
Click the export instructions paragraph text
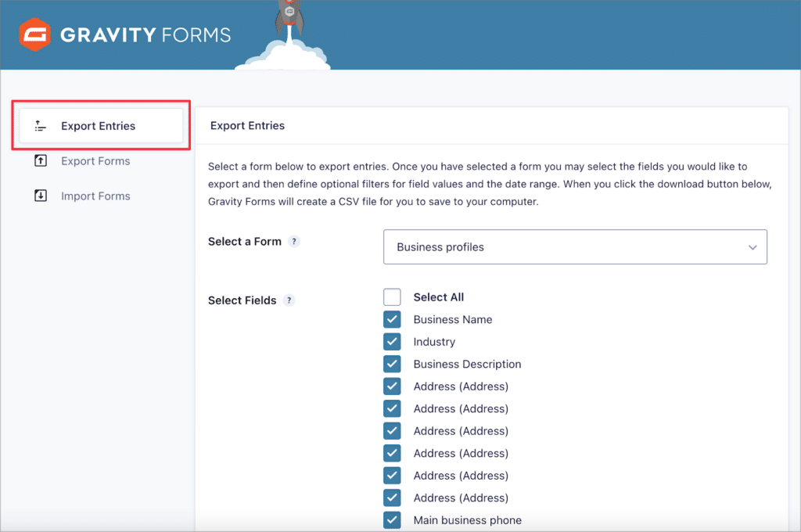click(x=490, y=184)
